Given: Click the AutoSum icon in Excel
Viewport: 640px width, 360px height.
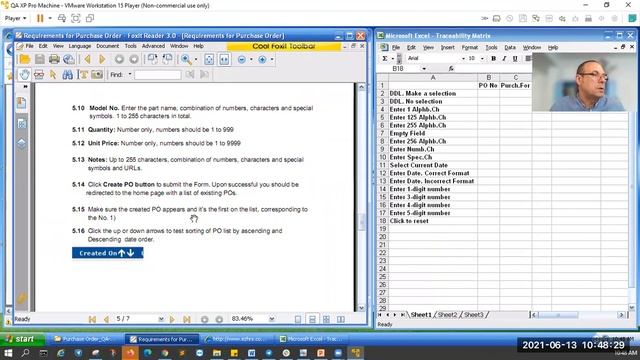Looking at the screenshot, I should pyautogui.click(x=384, y=58).
